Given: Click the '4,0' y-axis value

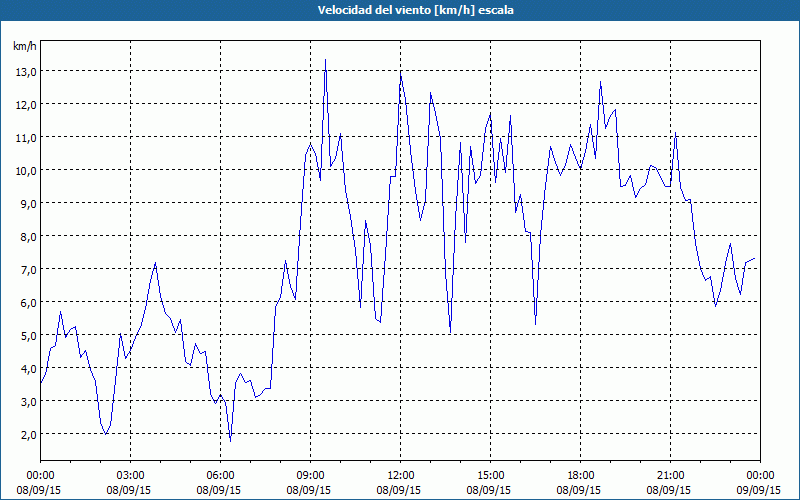Looking at the screenshot, I should (x=29, y=369).
